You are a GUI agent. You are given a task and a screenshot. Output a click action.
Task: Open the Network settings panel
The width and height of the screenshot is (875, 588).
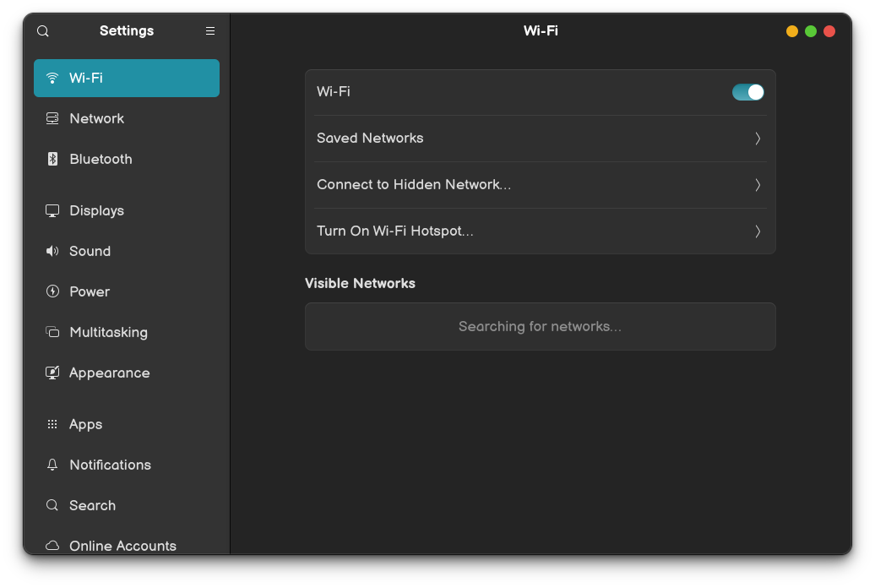pos(127,118)
